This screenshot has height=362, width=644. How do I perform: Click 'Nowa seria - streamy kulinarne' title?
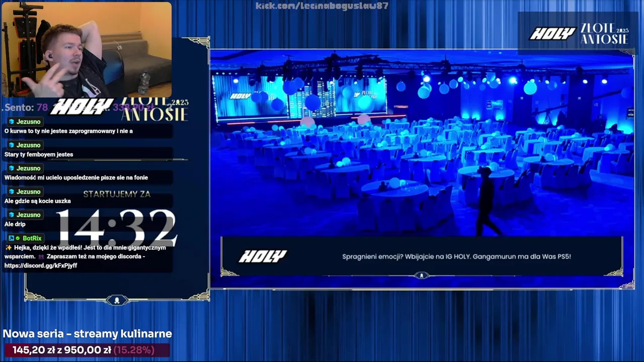[x=88, y=334]
